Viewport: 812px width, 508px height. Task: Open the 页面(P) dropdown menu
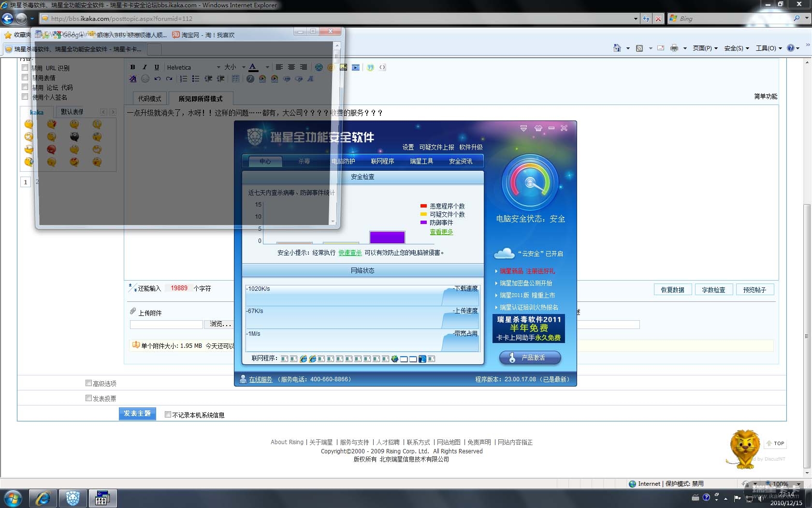click(x=705, y=48)
